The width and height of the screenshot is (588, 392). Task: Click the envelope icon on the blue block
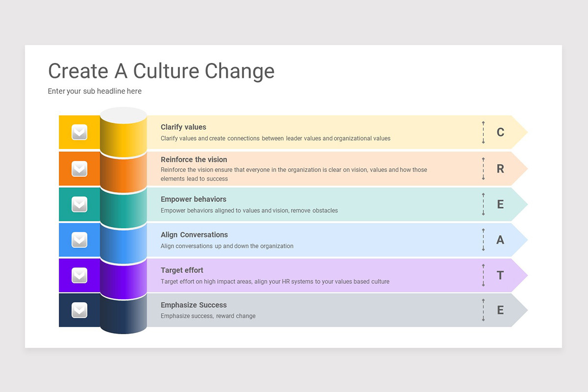coord(79,240)
